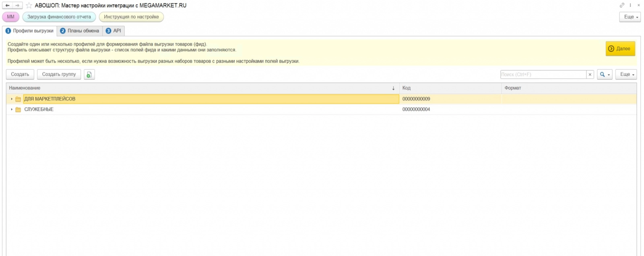Click the Формат column header
The height and width of the screenshot is (256, 644).
[569, 88]
